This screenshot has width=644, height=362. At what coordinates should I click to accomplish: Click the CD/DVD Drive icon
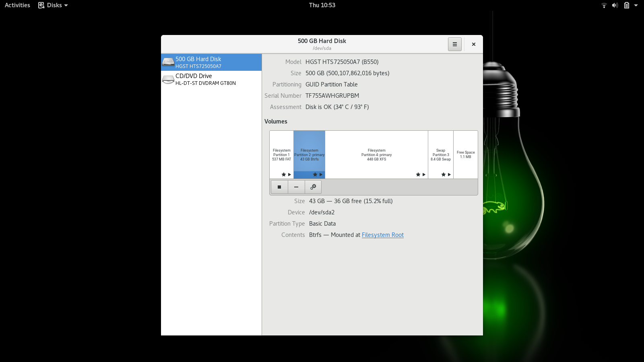(168, 80)
